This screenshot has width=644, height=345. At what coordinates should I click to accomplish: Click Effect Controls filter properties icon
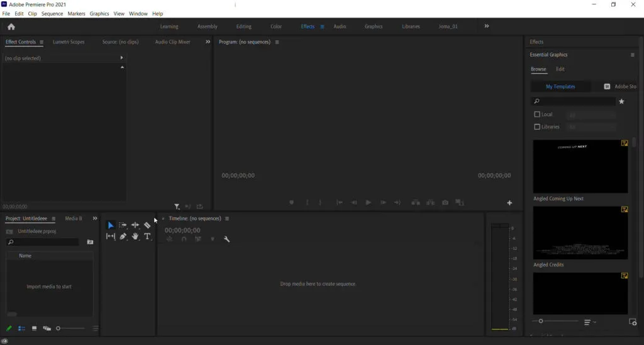[177, 206]
